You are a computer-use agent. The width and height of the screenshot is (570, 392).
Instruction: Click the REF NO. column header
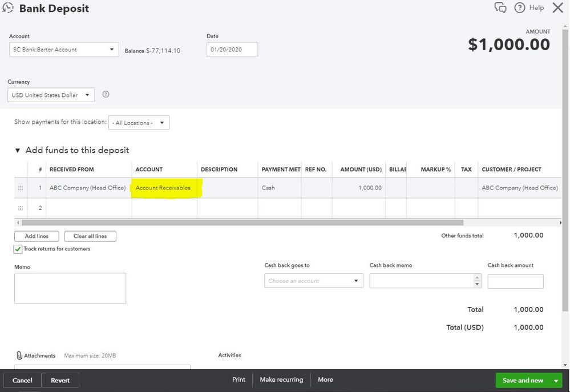[316, 169]
